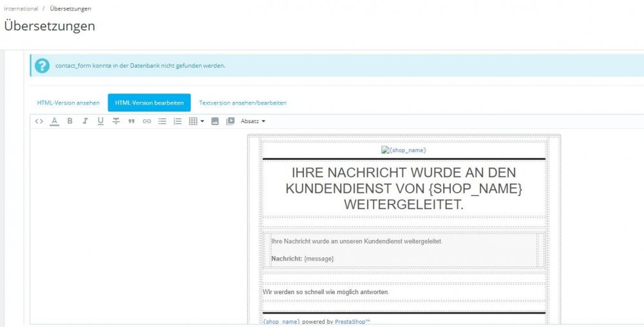Click the contact_form database notice text
The height and width of the screenshot is (327, 644).
140,66
